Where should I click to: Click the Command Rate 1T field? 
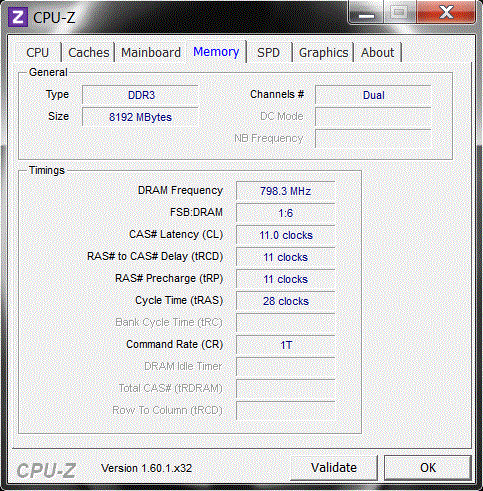pos(285,345)
